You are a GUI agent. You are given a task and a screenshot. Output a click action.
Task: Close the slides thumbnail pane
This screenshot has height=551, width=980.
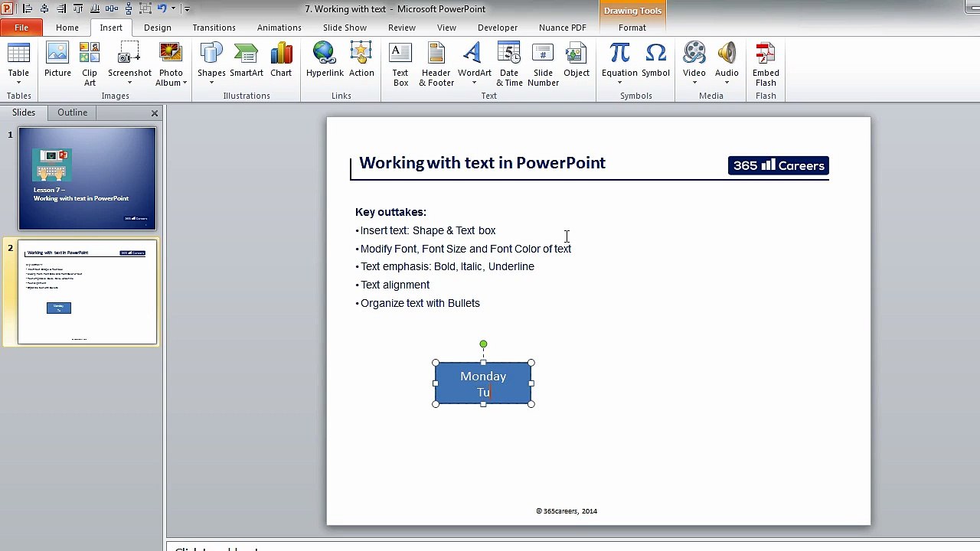pos(155,113)
